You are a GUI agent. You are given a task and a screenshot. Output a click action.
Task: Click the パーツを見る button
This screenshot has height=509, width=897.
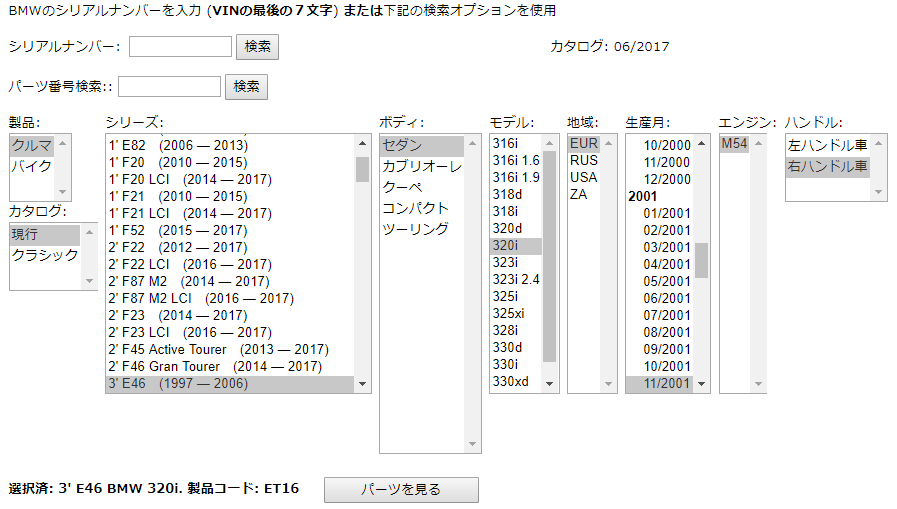[x=401, y=490]
